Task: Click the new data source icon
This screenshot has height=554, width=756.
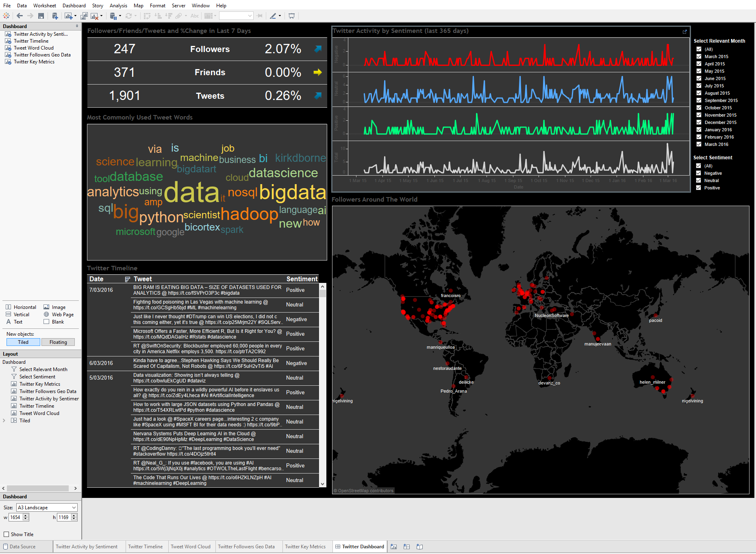Action: pos(55,16)
